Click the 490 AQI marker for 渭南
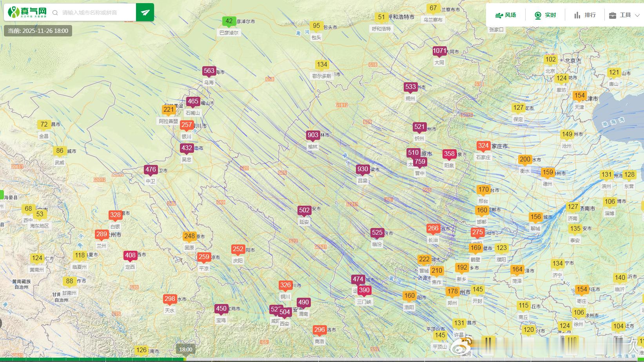The height and width of the screenshot is (362, 644). click(303, 303)
